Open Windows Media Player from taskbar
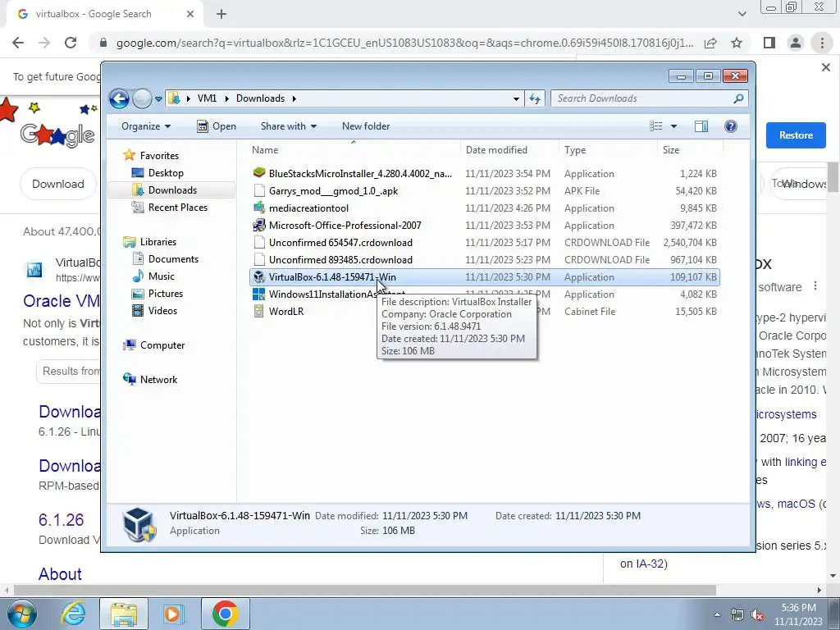Screen dimensions: 840x630 [174, 614]
